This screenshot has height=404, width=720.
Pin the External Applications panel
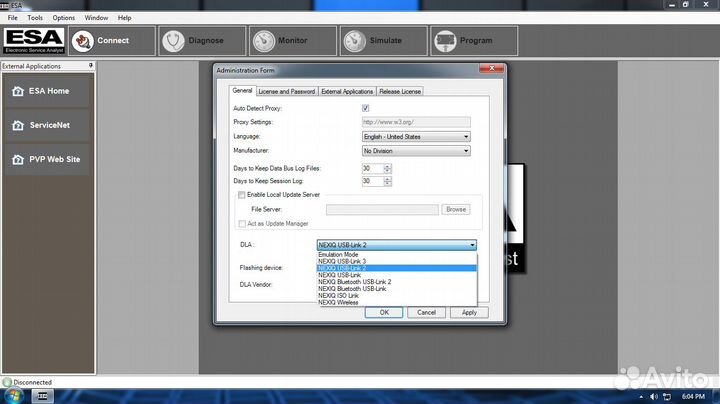pos(90,66)
